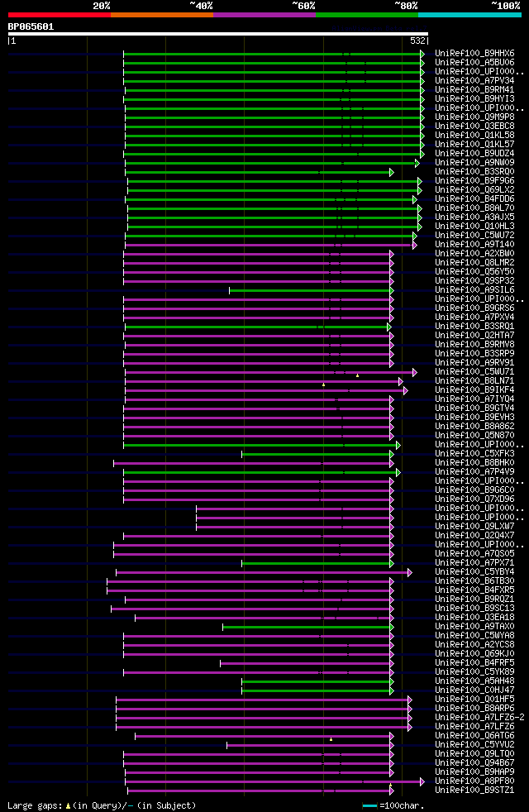Select the UniRef100_A2XBW0 label

coord(474,253)
